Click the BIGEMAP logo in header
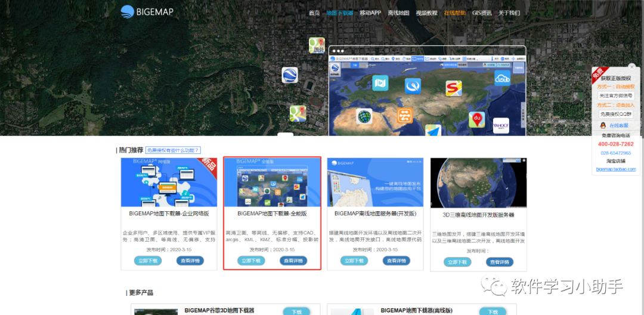The width and height of the screenshot is (644, 315). (147, 11)
